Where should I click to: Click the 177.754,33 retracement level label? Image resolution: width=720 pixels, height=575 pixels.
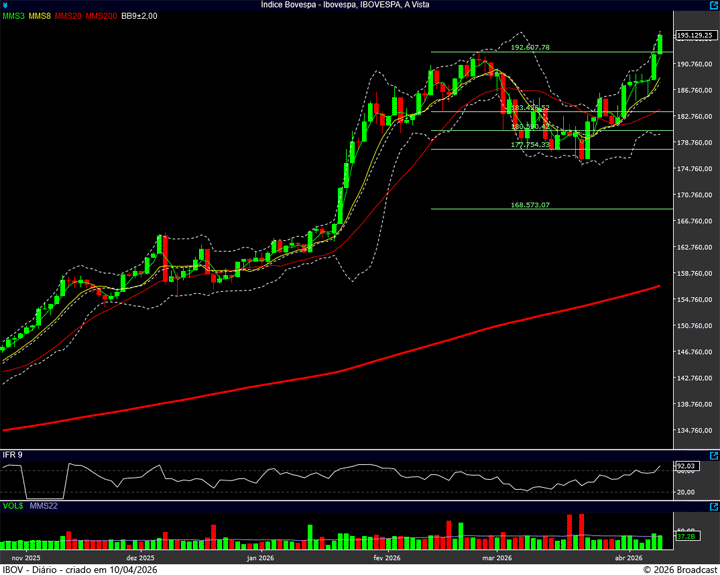point(530,145)
